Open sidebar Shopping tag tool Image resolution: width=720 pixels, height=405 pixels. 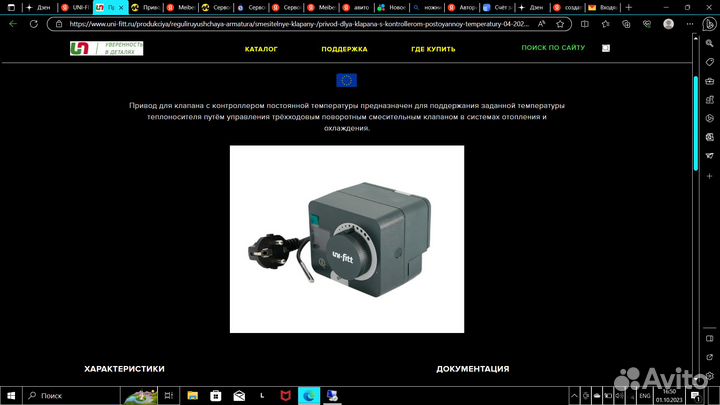[709, 62]
